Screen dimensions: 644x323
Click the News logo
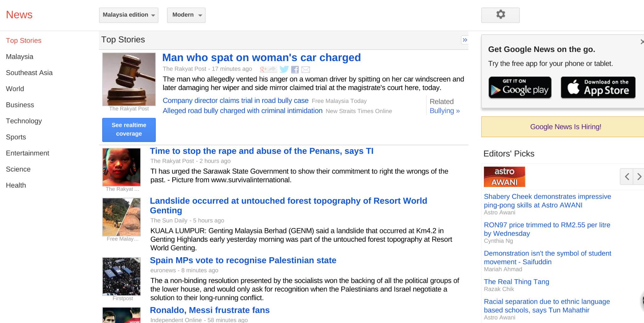pyautogui.click(x=19, y=15)
